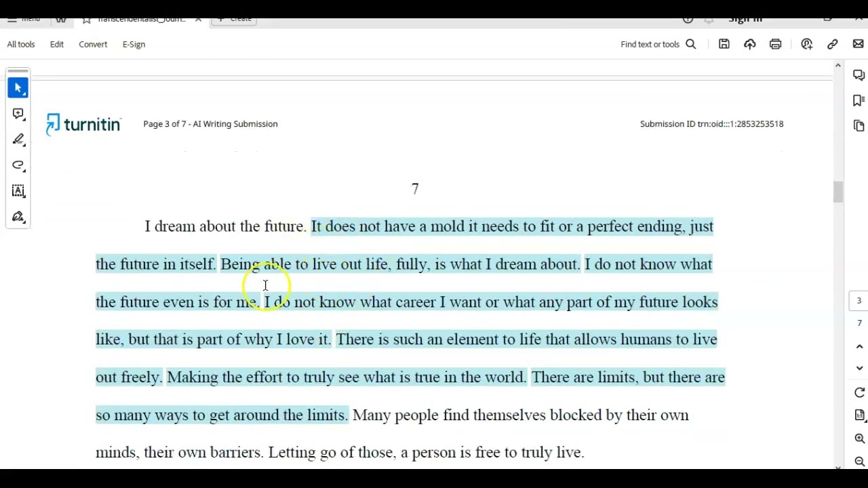
Task: Go to previous page arrow
Action: 859,346
